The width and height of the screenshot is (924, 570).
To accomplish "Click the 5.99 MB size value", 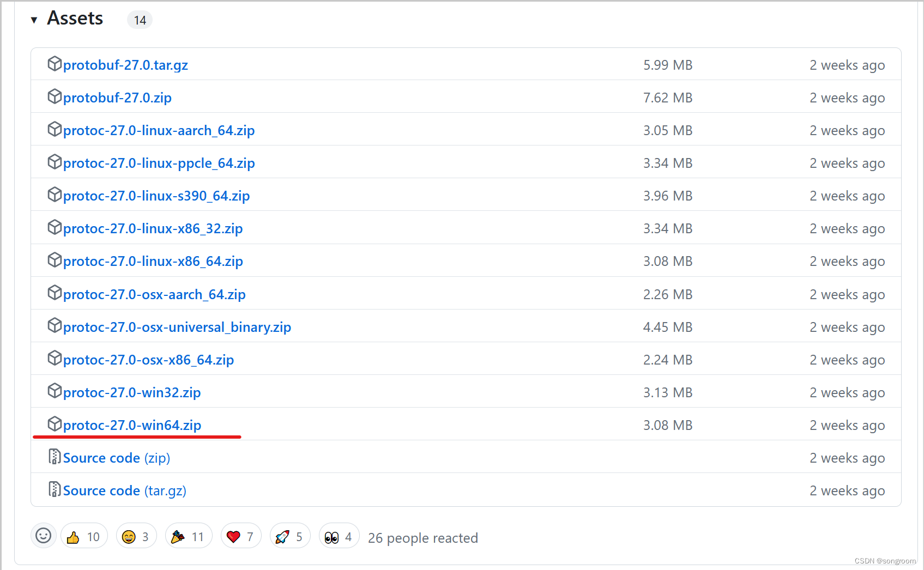I will click(668, 65).
